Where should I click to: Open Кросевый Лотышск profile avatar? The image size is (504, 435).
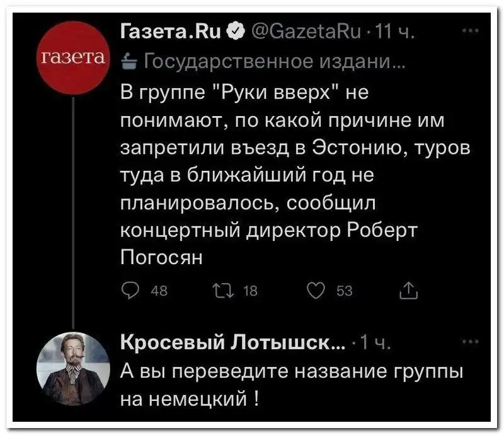74,364
